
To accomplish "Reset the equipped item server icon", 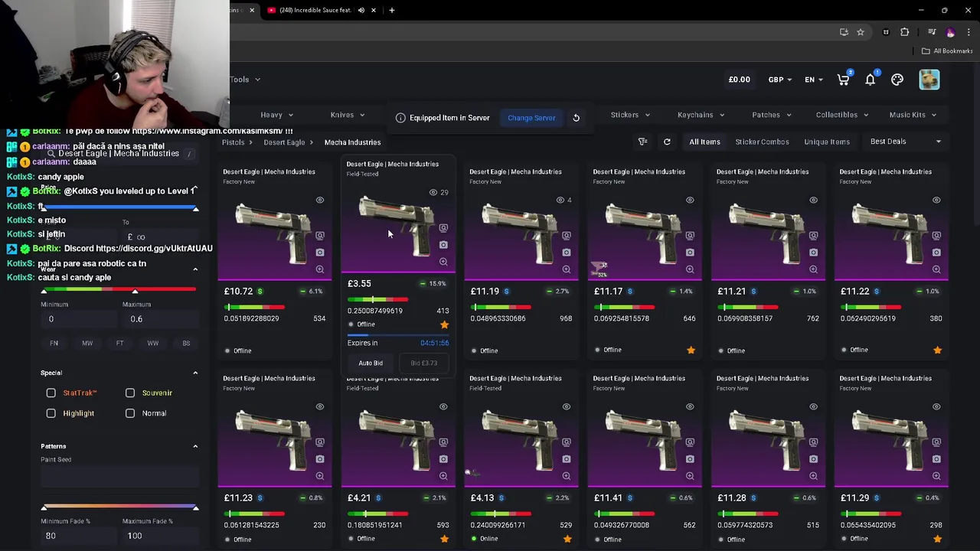I will coord(576,118).
